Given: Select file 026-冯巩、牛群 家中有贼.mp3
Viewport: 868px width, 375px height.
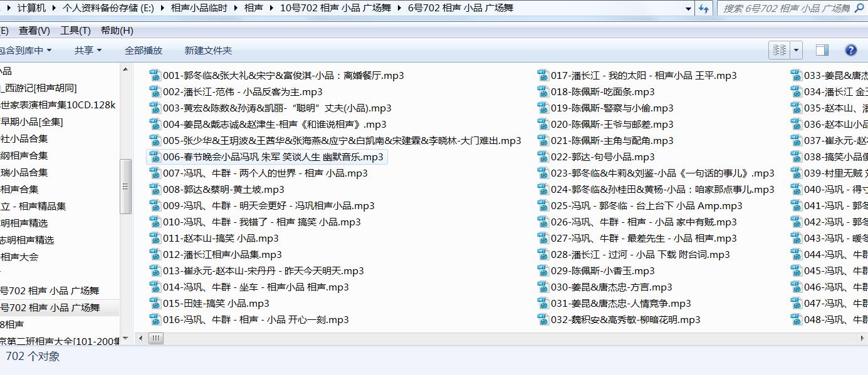Looking at the screenshot, I should [637, 222].
